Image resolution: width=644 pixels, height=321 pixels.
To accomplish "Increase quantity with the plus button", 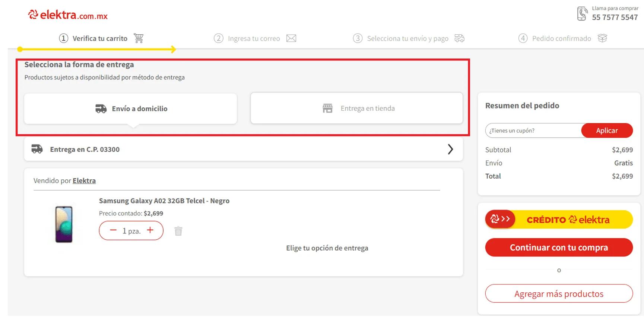I will [150, 230].
